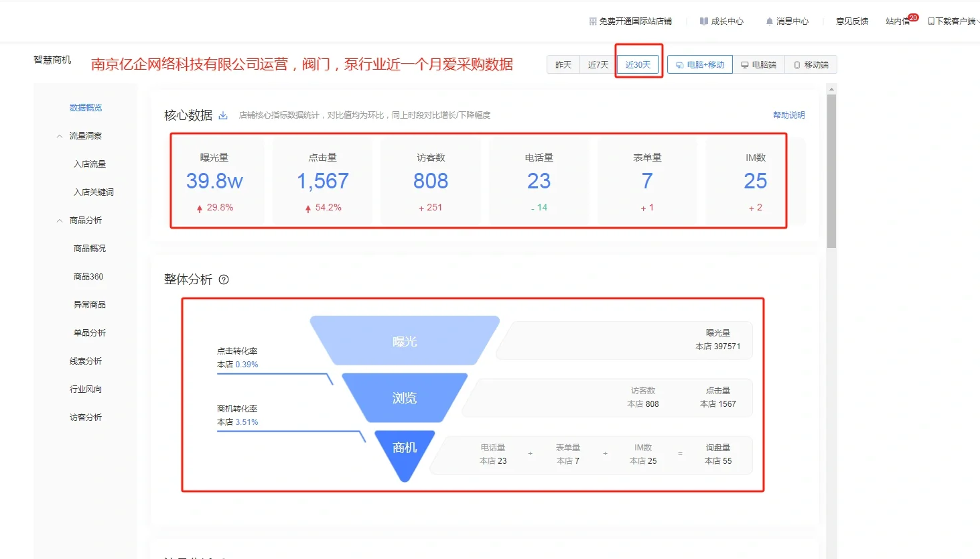Open 行业风向 from the sidebar
This screenshot has height=559, width=980.
click(85, 388)
